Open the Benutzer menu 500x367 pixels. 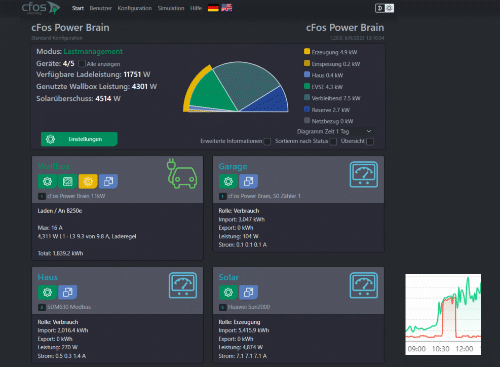point(101,8)
